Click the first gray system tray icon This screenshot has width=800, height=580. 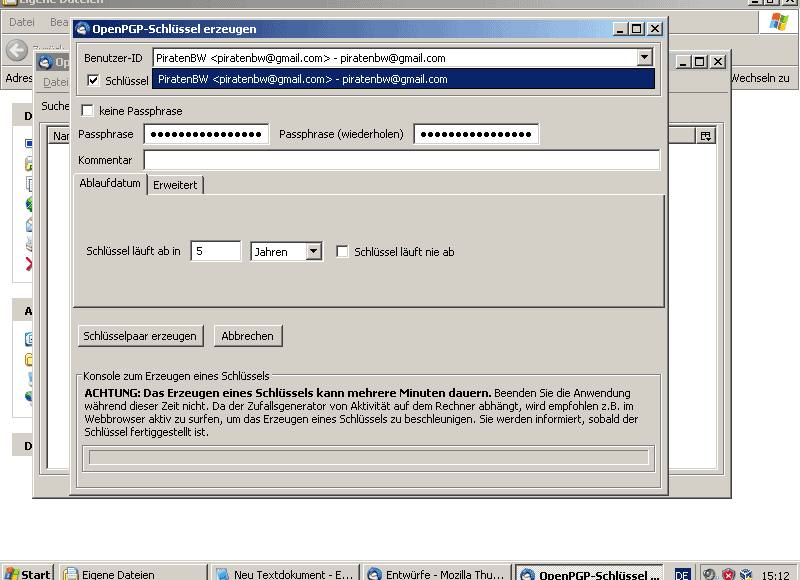[x=710, y=574]
